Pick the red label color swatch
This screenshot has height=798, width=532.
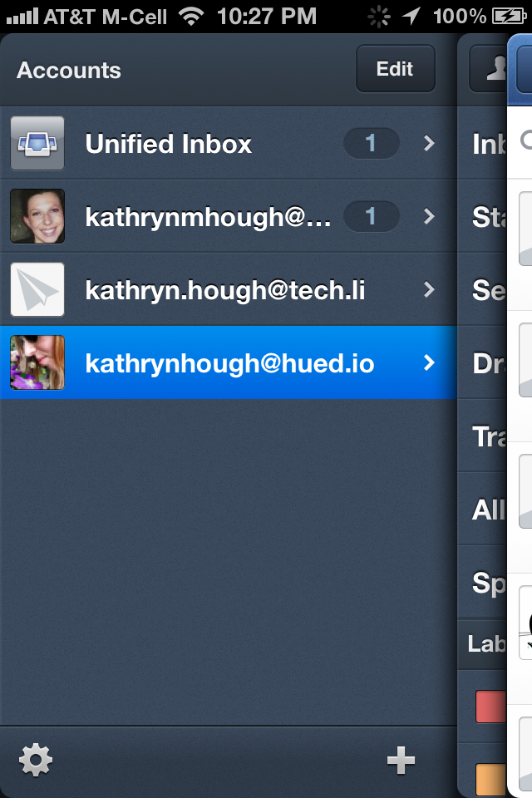click(x=490, y=707)
